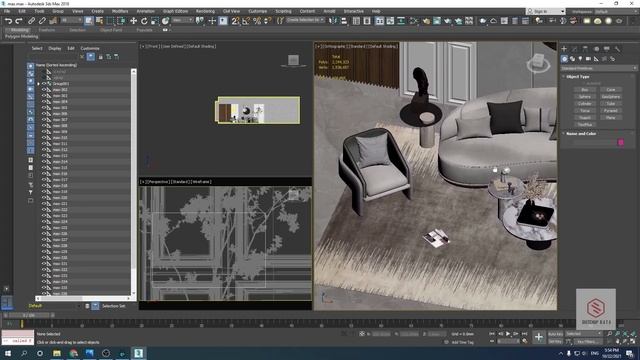This screenshot has width=640, height=360.
Task: Select the Cameras category in Create panel
Action: (588, 59)
